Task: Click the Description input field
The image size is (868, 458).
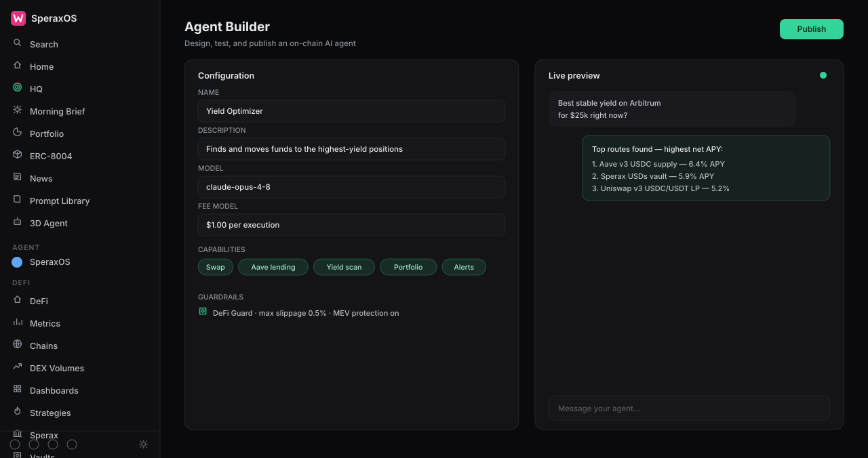Action: (351, 149)
